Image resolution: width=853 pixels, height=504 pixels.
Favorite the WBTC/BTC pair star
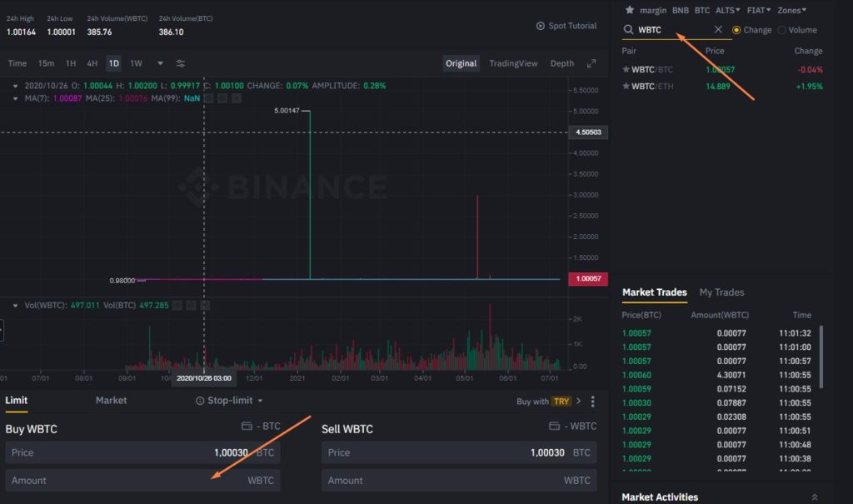626,69
